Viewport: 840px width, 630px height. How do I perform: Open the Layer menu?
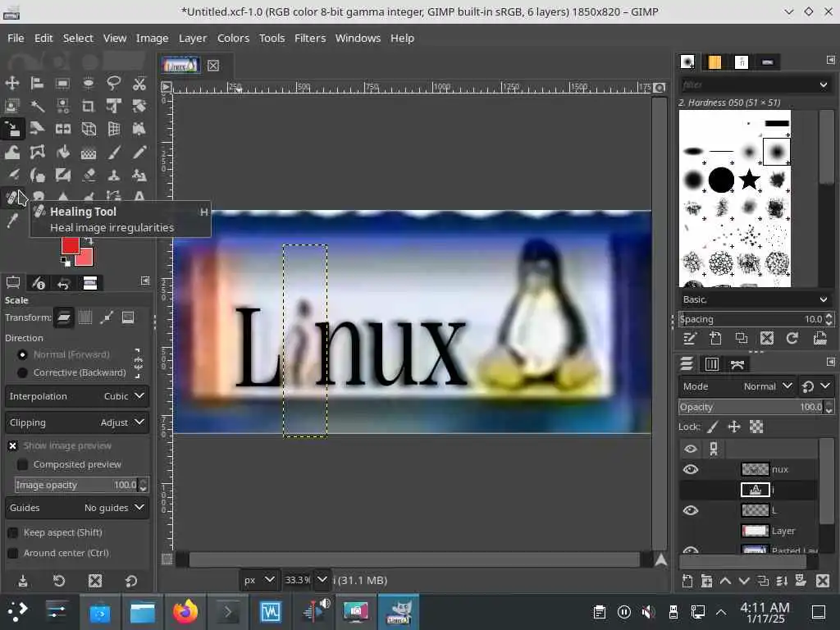pos(193,38)
